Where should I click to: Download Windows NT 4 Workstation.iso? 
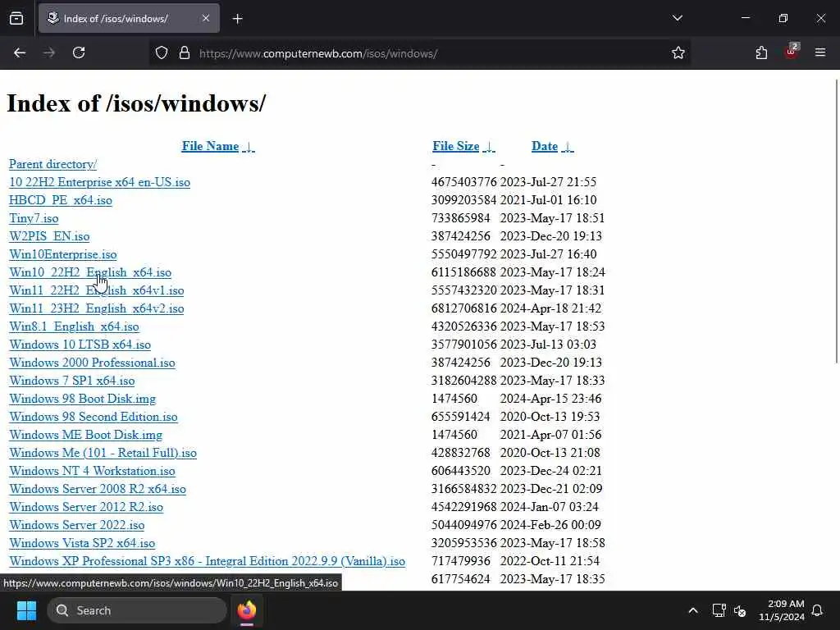pyautogui.click(x=92, y=471)
